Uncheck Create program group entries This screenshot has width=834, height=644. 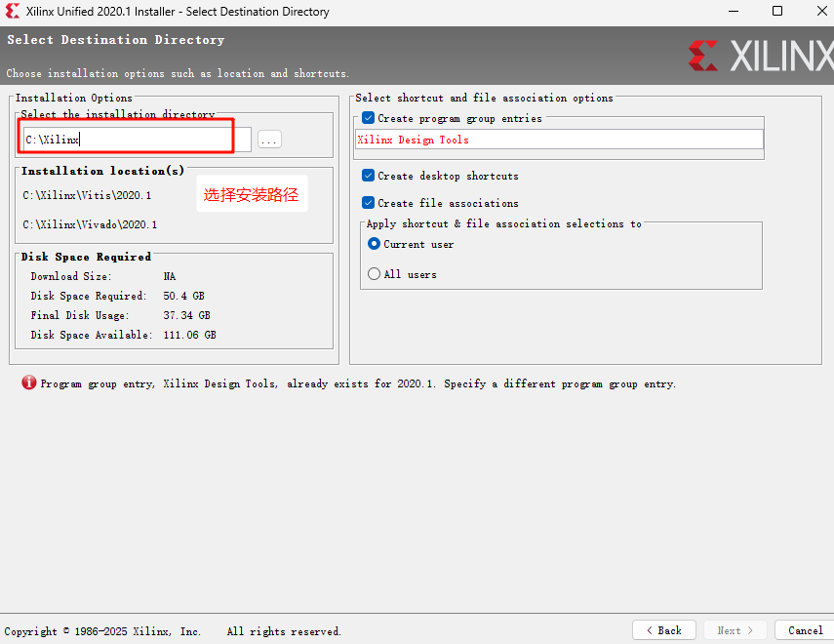368,118
